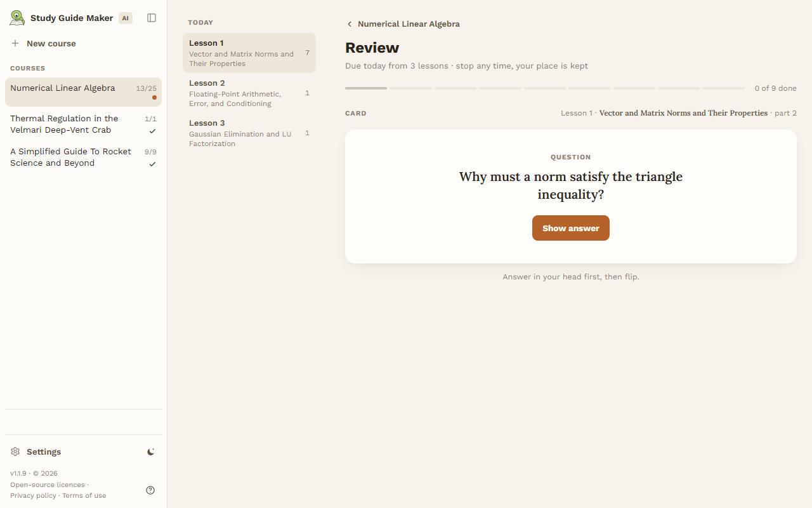
Task: Click the last review progress segment
Action: [x=724, y=88]
